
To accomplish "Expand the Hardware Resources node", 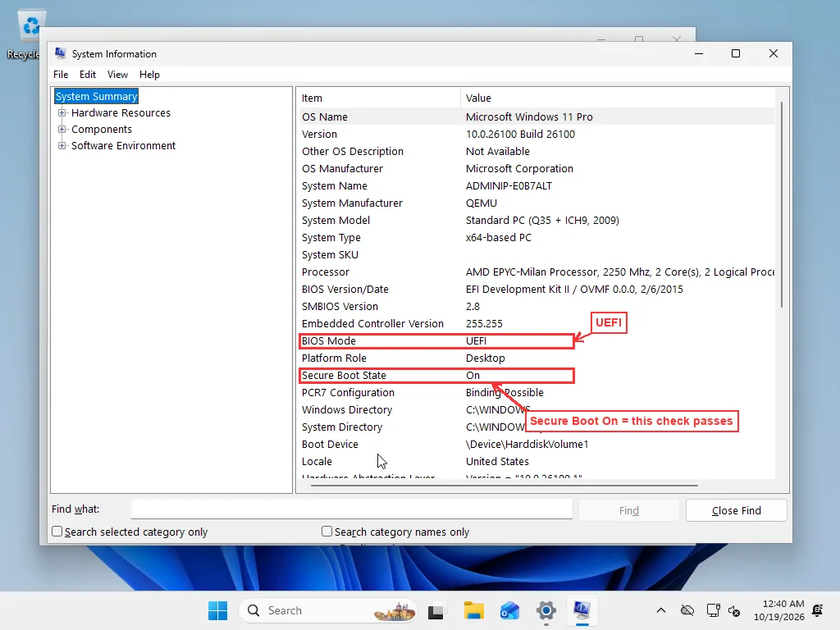I will tap(62, 112).
